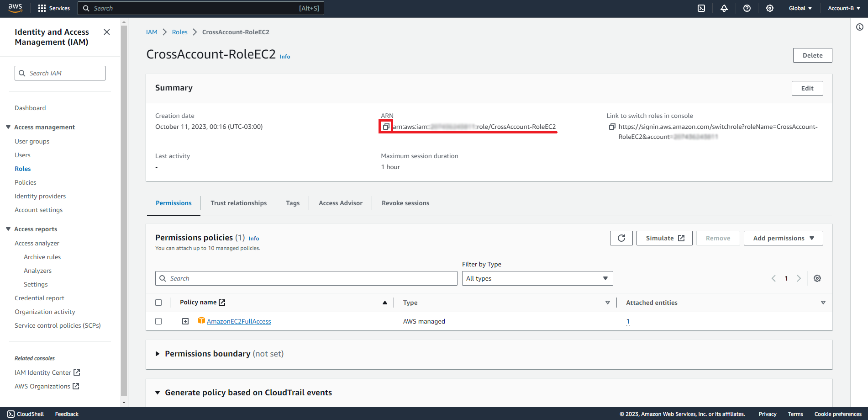
Task: Focus the top AWS search bar
Action: pos(201,8)
